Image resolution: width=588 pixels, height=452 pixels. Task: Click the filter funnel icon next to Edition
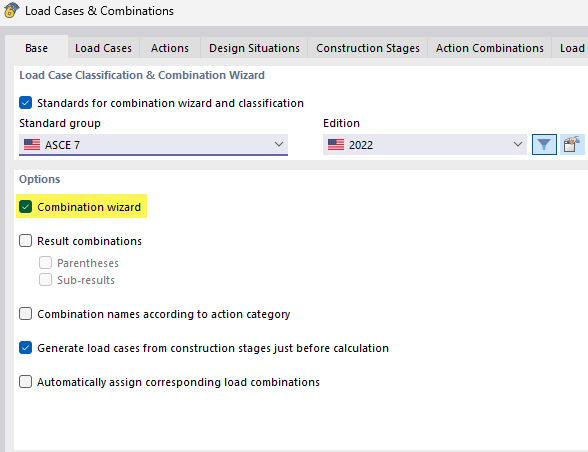[544, 144]
